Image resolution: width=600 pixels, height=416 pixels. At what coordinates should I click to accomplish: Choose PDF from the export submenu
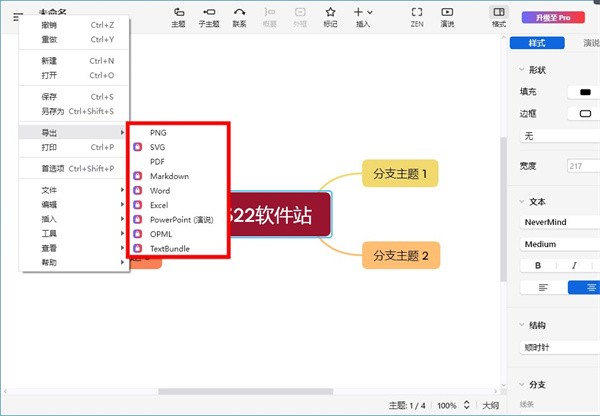pyautogui.click(x=157, y=161)
